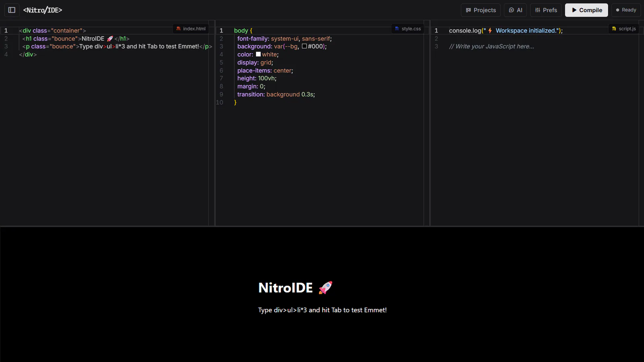The height and width of the screenshot is (362, 644).
Task: Select the index.html file tab
Action: [x=191, y=29]
